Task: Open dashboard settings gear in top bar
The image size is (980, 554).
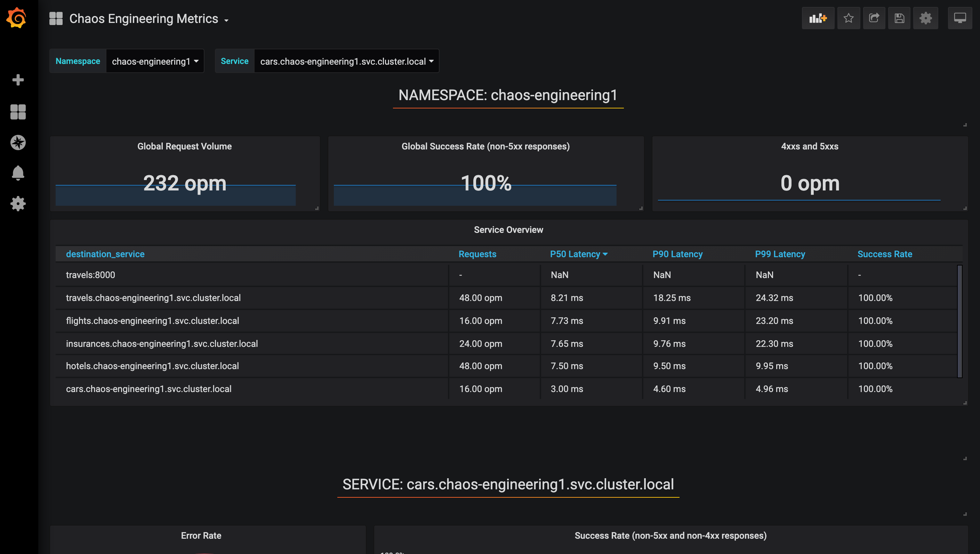Action: tap(925, 18)
